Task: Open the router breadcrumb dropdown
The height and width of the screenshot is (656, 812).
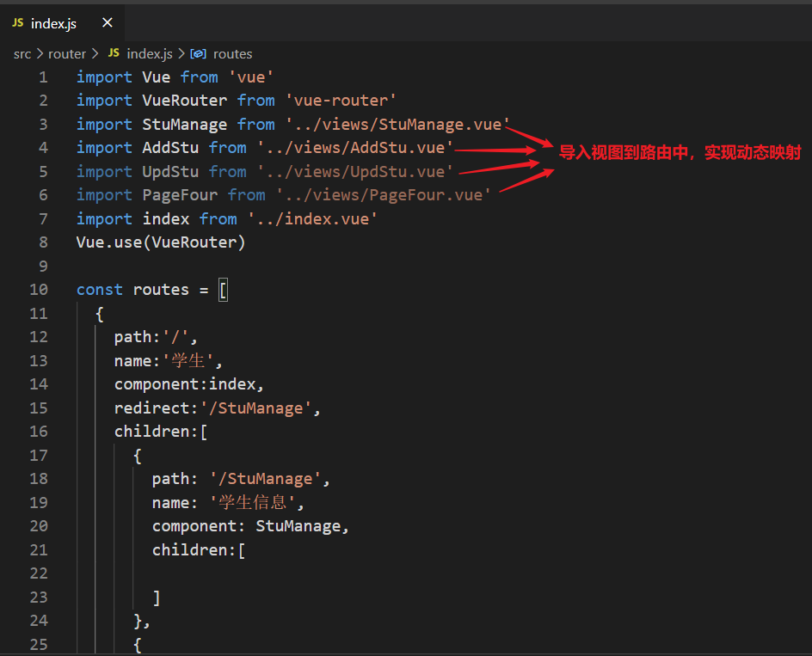Action: coord(67,53)
